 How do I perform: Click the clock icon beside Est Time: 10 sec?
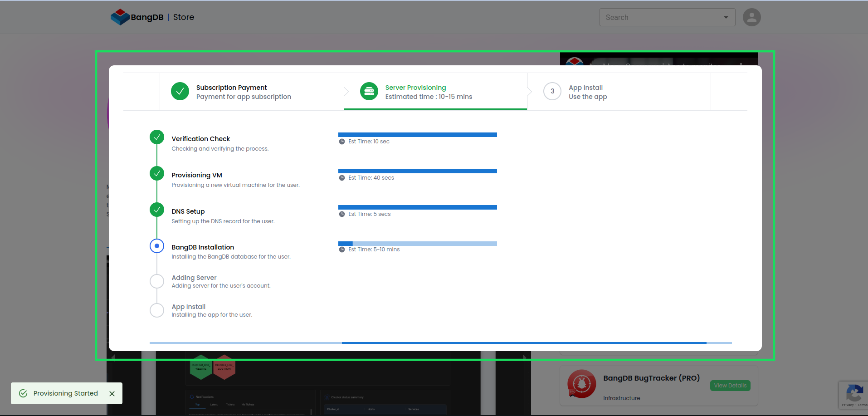342,142
